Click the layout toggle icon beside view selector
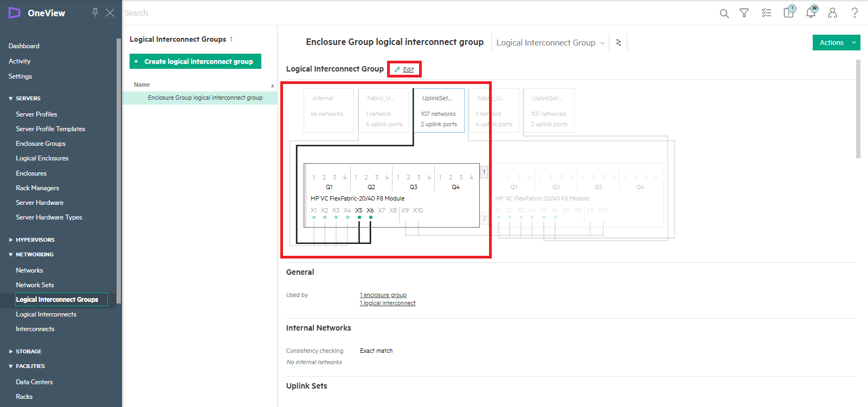868x407 pixels. click(619, 42)
